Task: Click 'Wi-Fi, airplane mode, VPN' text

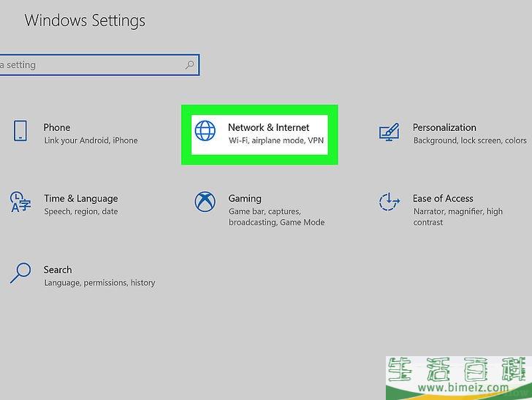Action: [275, 140]
